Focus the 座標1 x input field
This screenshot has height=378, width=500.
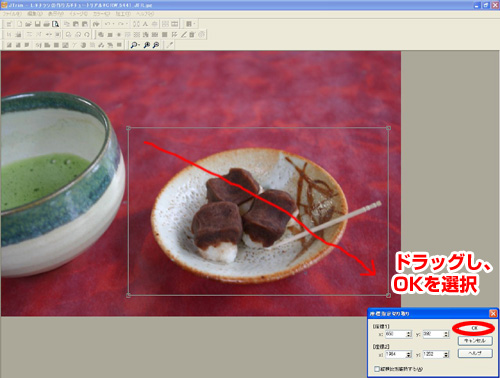pos(396,334)
